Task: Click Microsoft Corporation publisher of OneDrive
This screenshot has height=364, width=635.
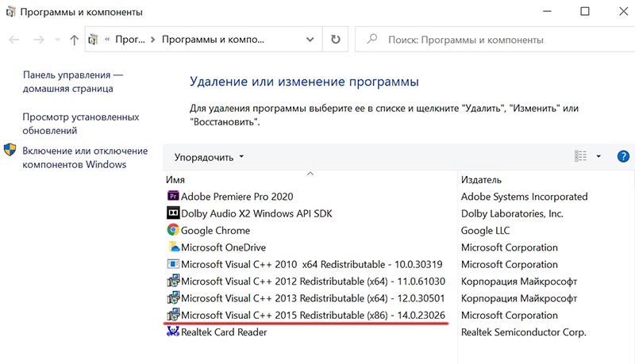Action: point(509,247)
